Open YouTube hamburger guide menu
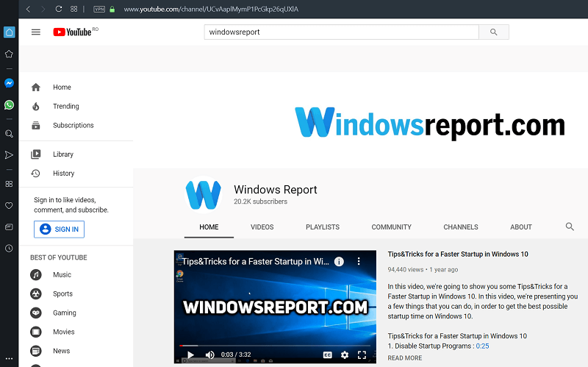Screen dimensions: 588x367 pyautogui.click(x=35, y=32)
